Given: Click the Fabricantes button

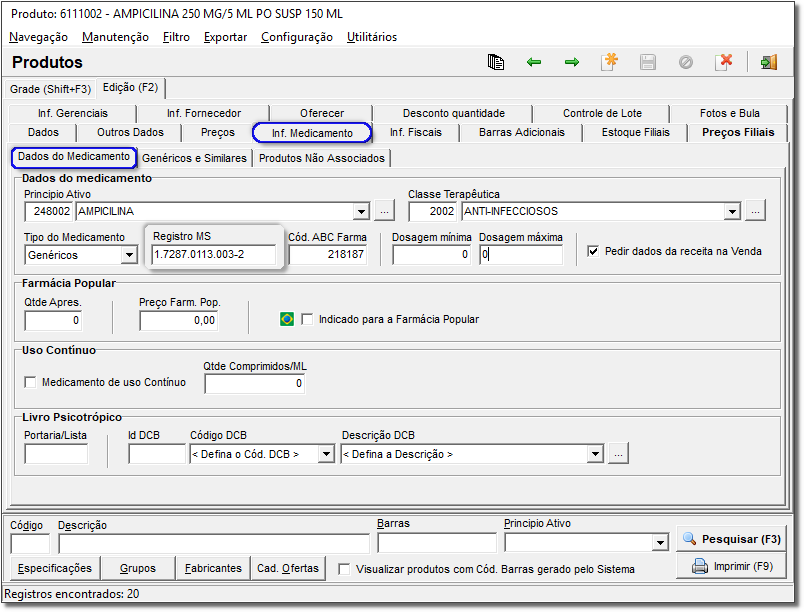Looking at the screenshot, I should pos(213,568).
